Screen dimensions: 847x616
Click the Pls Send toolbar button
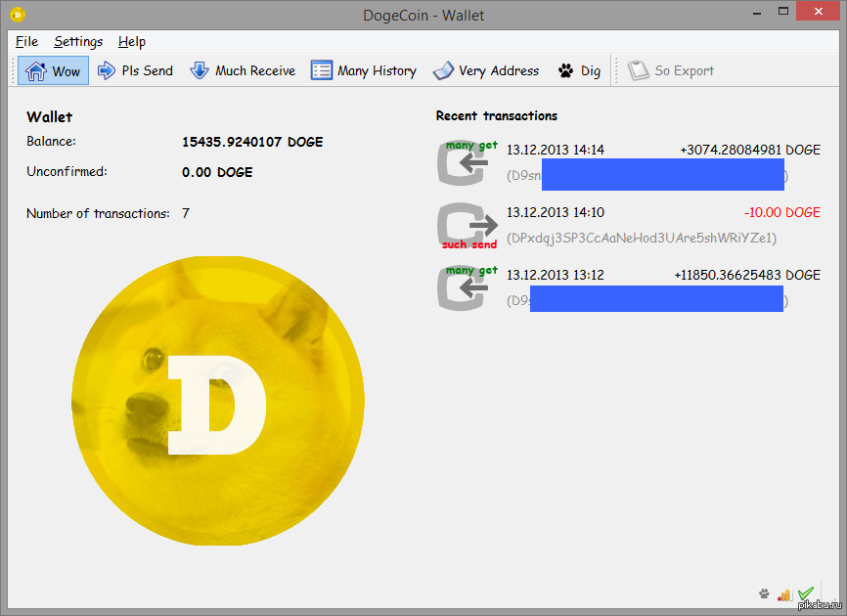tap(136, 70)
